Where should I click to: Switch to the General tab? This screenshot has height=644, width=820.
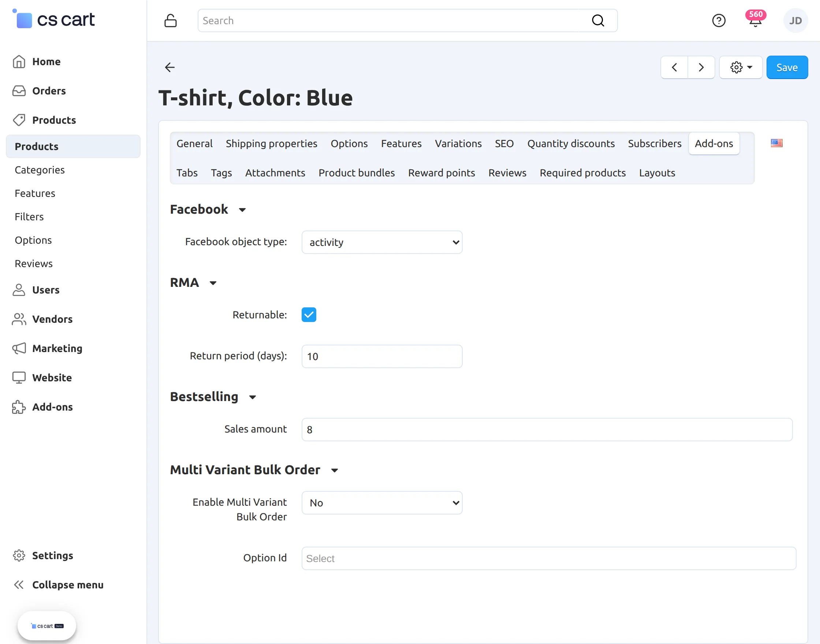point(195,143)
